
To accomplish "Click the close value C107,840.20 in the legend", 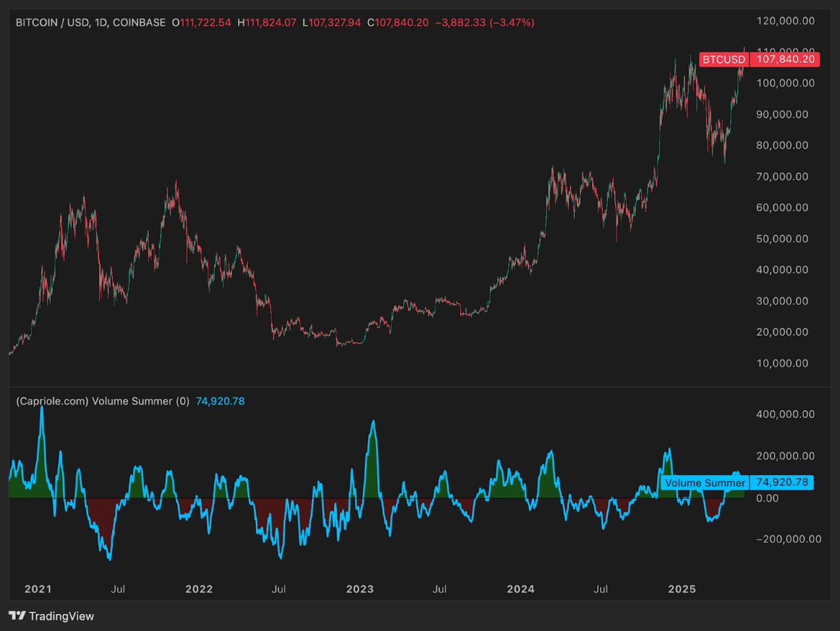I will tap(398, 22).
